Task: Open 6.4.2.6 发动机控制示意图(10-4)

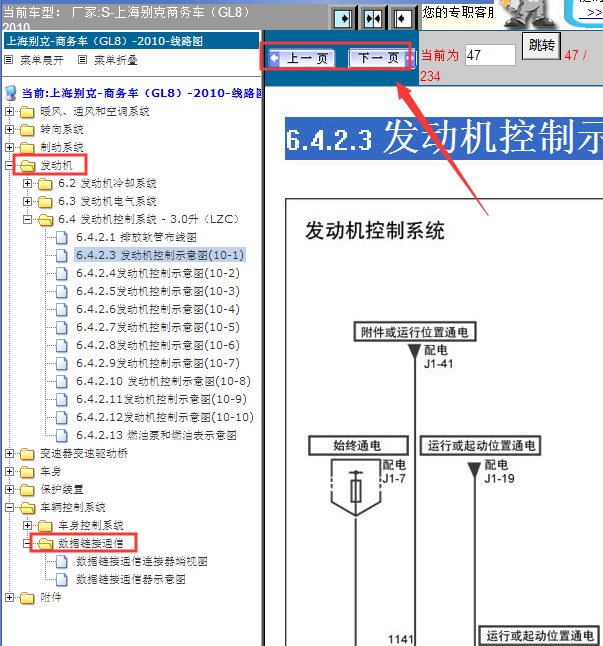Action: (158, 309)
